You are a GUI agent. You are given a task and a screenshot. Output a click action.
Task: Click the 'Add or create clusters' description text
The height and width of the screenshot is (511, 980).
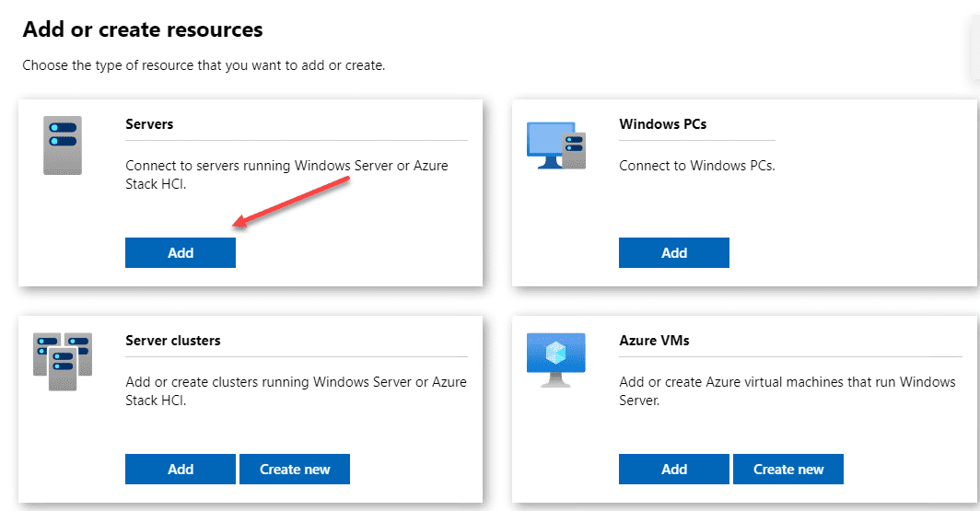click(x=297, y=391)
